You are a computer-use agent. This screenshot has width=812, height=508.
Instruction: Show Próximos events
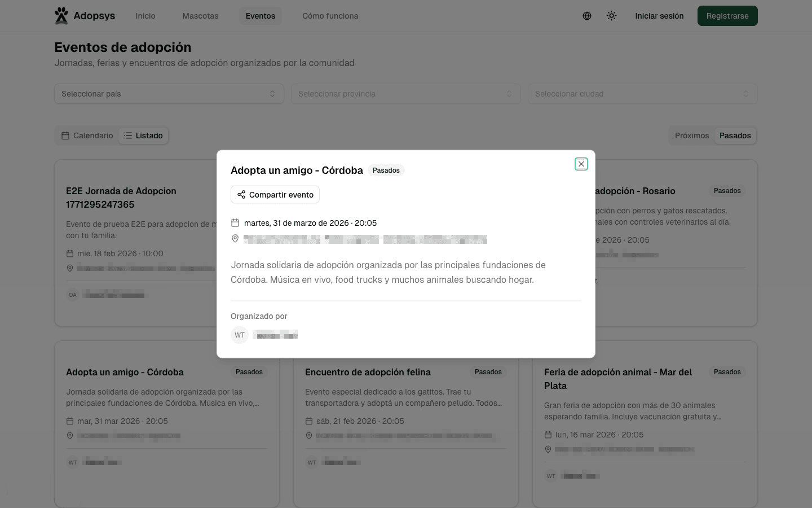click(691, 135)
